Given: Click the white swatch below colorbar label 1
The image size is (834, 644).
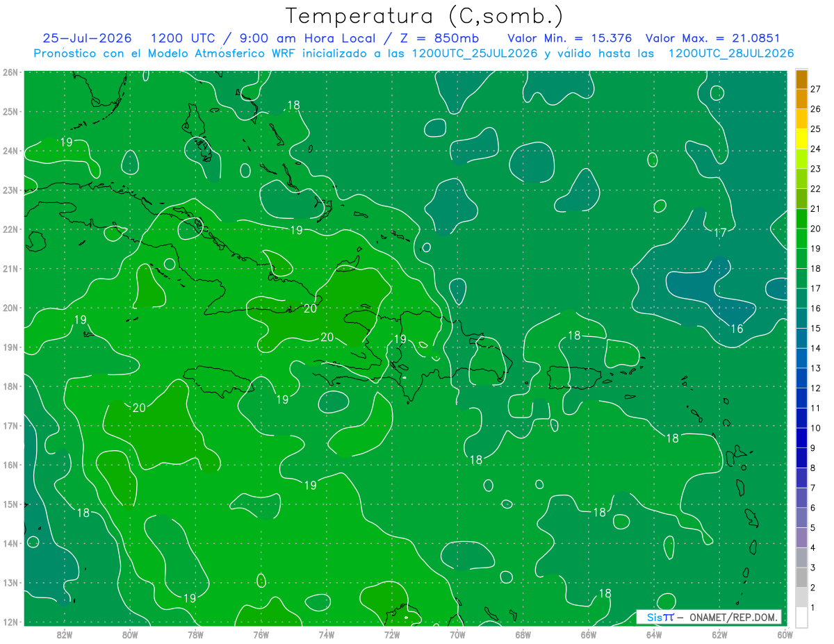Looking at the screenshot, I should (x=801, y=617).
